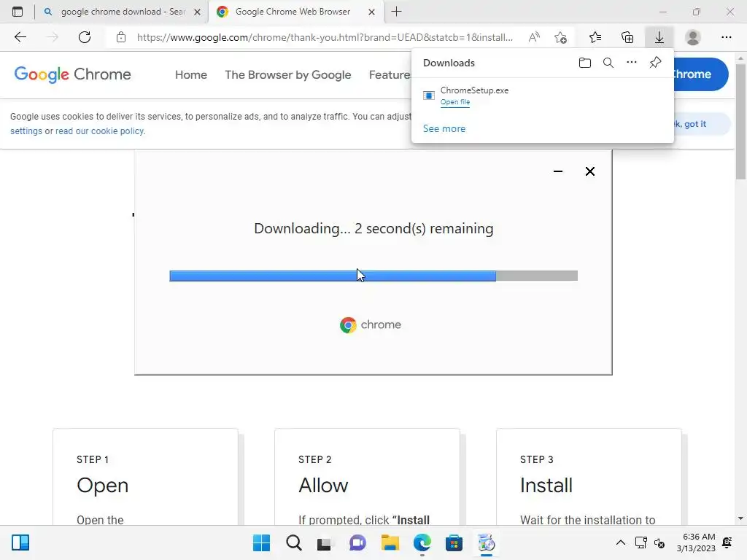Click the Google Chrome logo
The height and width of the screenshot is (560, 747).
pyautogui.click(x=72, y=74)
